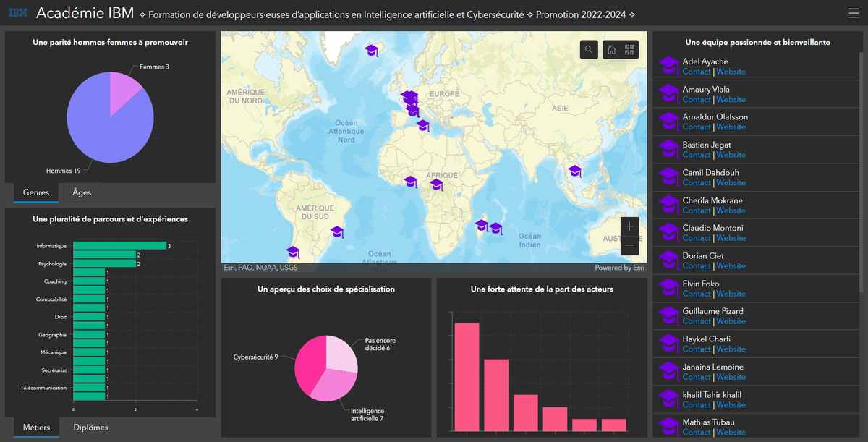Switch to the Diplômes tab
This screenshot has height=442, width=868.
91,428
